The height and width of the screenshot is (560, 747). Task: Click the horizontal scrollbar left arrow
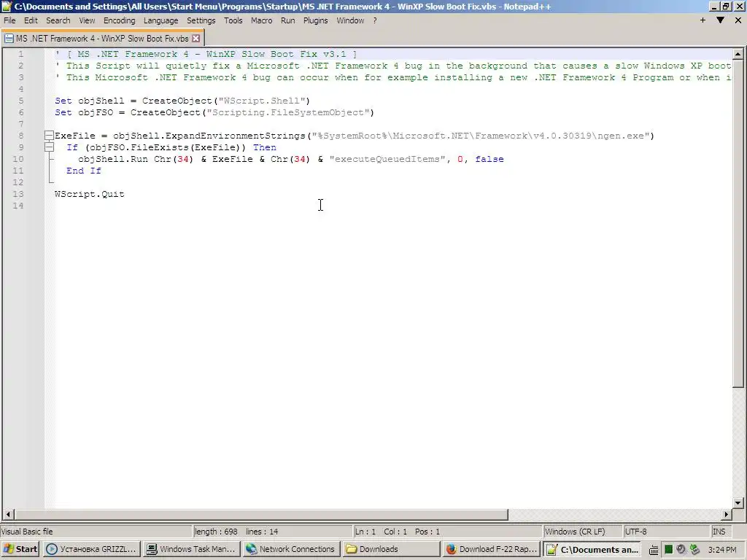[8, 514]
